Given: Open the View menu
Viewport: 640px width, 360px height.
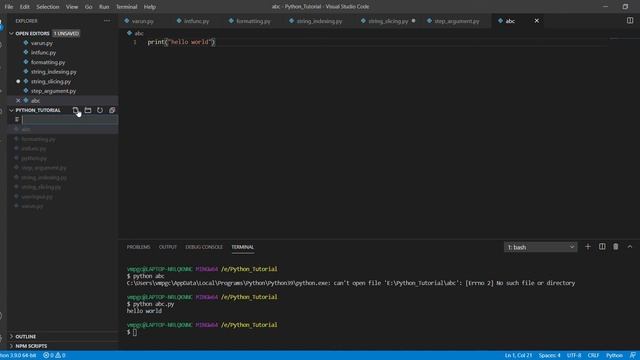Looking at the screenshot, I should [72, 7].
